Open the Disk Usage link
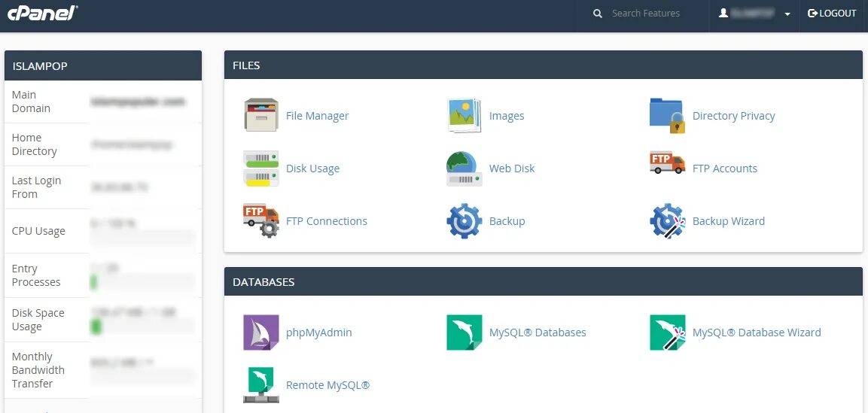The width and height of the screenshot is (868, 413). 312,169
